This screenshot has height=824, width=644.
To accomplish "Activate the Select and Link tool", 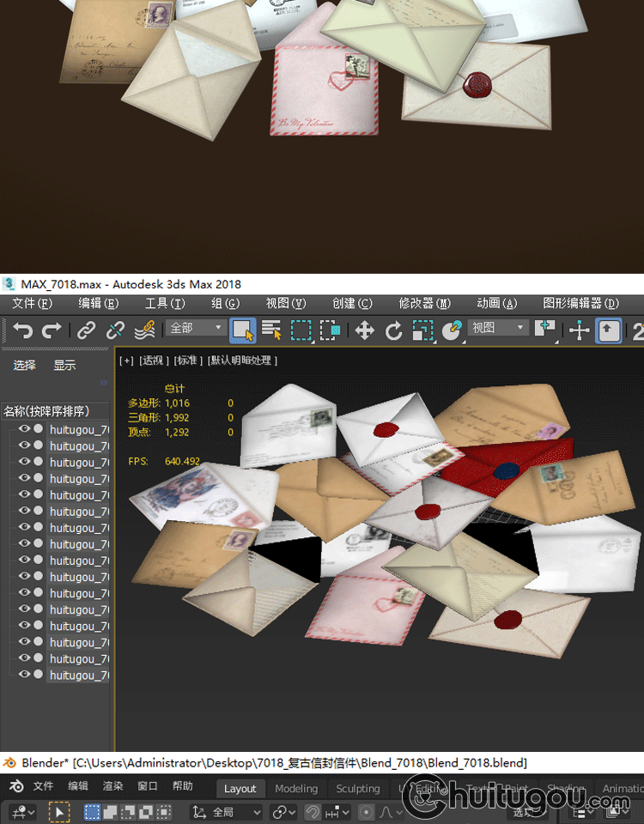I will [x=86, y=330].
